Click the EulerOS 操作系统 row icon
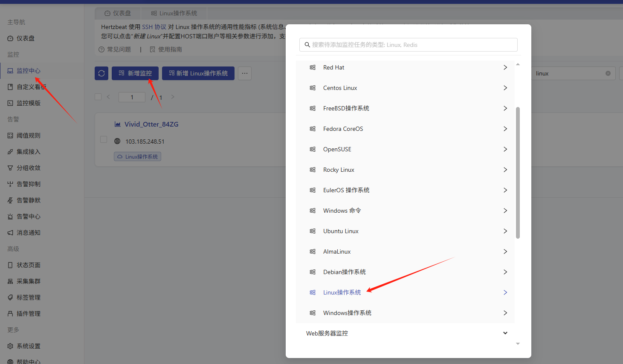 click(x=313, y=190)
